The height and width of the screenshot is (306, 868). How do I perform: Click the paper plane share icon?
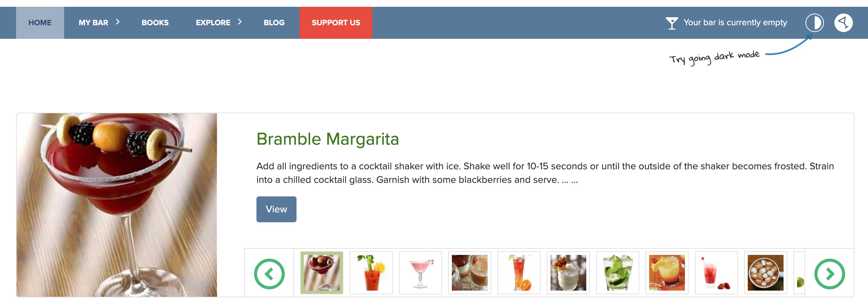click(x=843, y=23)
